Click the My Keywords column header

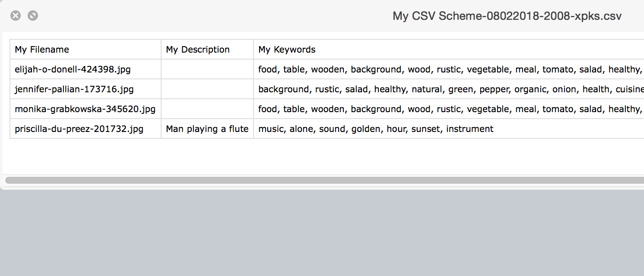(286, 49)
